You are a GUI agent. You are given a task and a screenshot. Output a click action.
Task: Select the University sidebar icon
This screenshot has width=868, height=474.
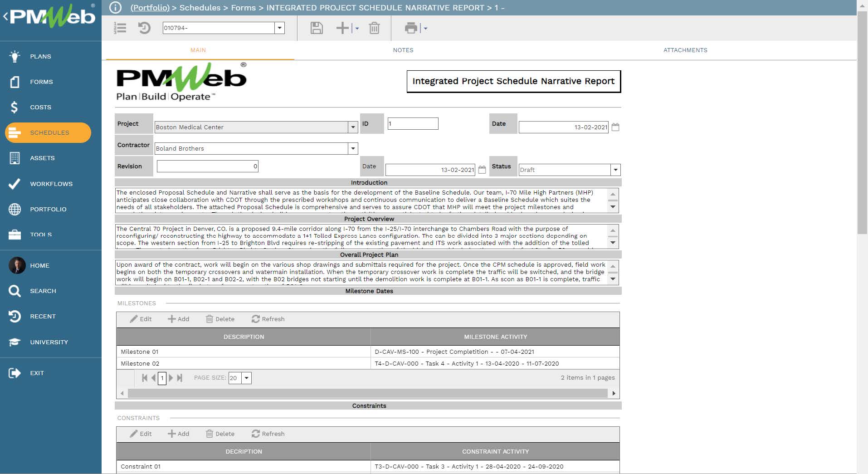coord(15,342)
